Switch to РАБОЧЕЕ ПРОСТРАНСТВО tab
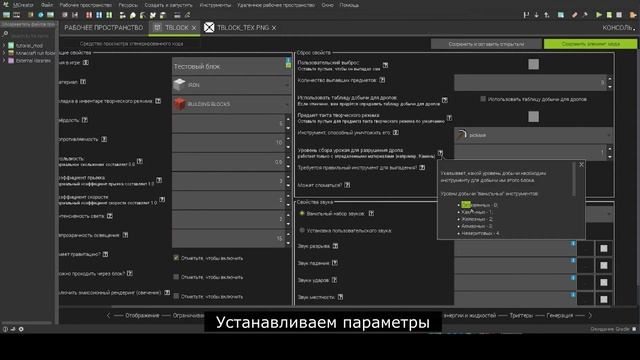 104,27
